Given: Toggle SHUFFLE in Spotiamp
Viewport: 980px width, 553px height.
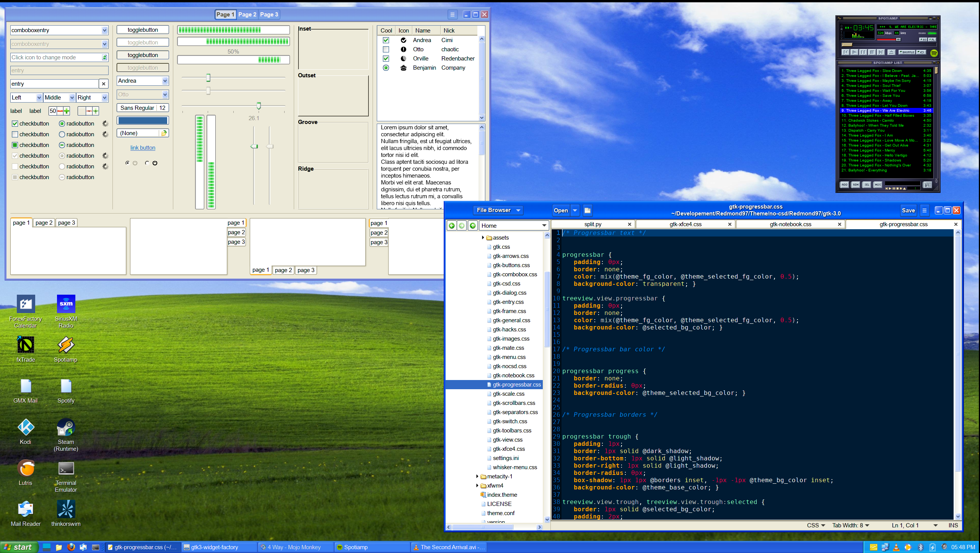Looking at the screenshot, I should (x=907, y=52).
